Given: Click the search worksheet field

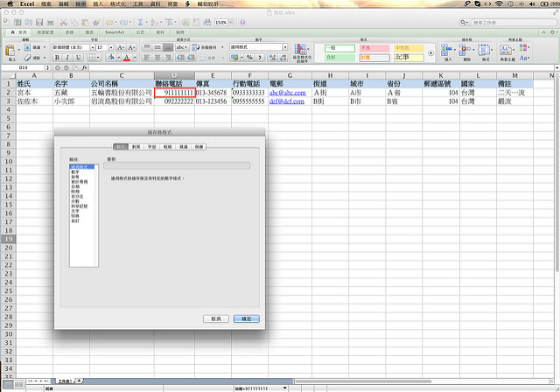Looking at the screenshot, I should pos(512,23).
